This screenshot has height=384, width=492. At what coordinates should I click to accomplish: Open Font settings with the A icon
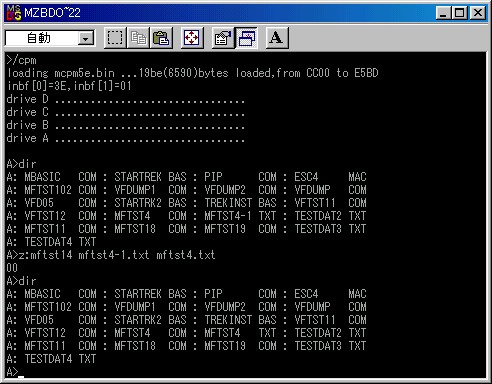click(277, 38)
